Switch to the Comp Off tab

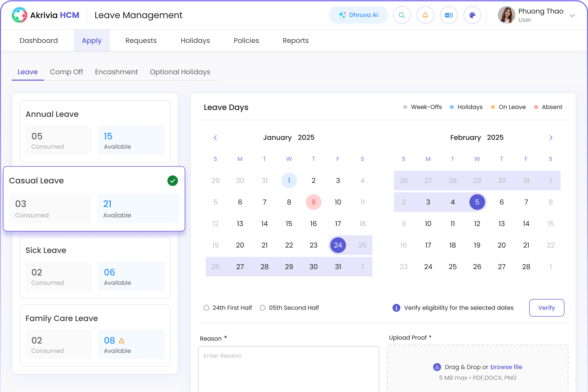(67, 71)
